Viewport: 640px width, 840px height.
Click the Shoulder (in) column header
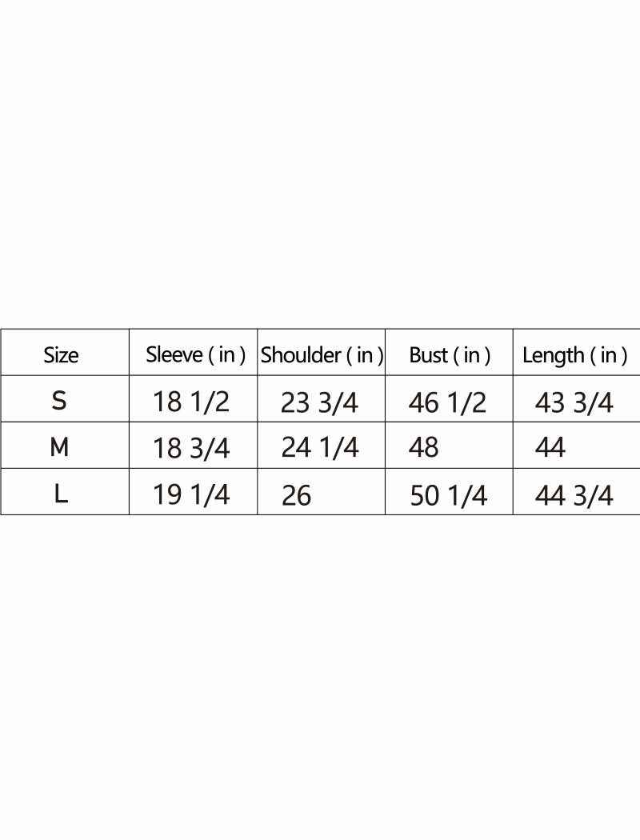pos(322,355)
